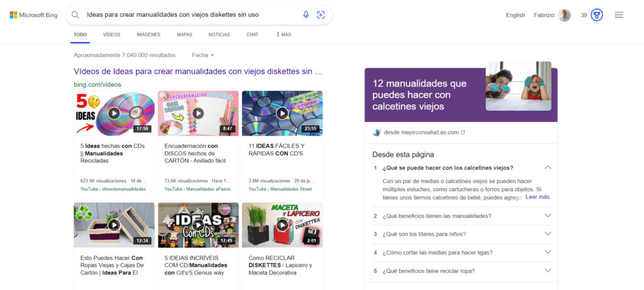Click inside the search query field
Viewport: 644px width, 290px height.
click(x=189, y=14)
